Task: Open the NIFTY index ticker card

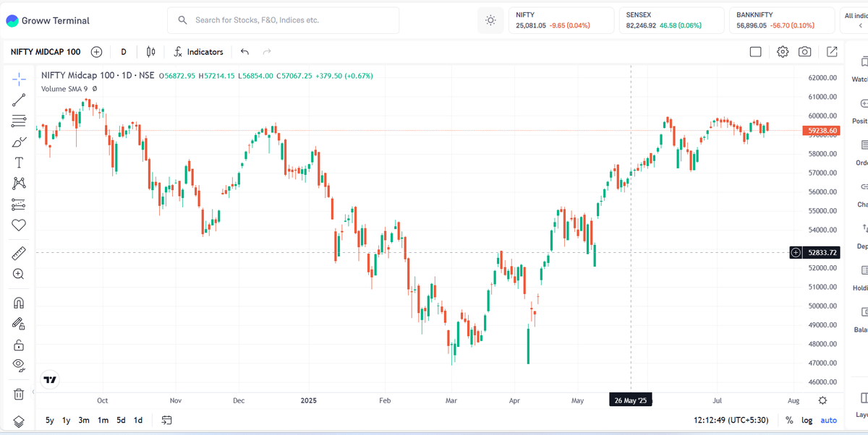Action: [x=561, y=20]
